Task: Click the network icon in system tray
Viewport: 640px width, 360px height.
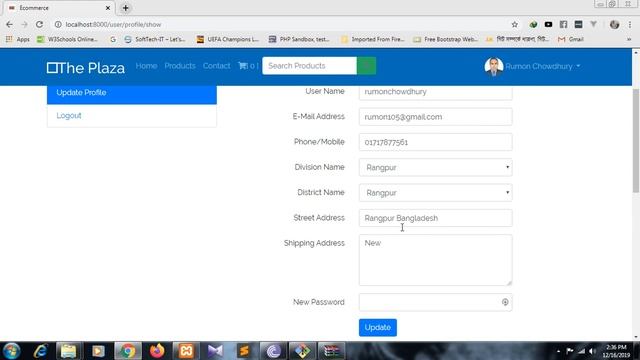Action: [x=581, y=351]
